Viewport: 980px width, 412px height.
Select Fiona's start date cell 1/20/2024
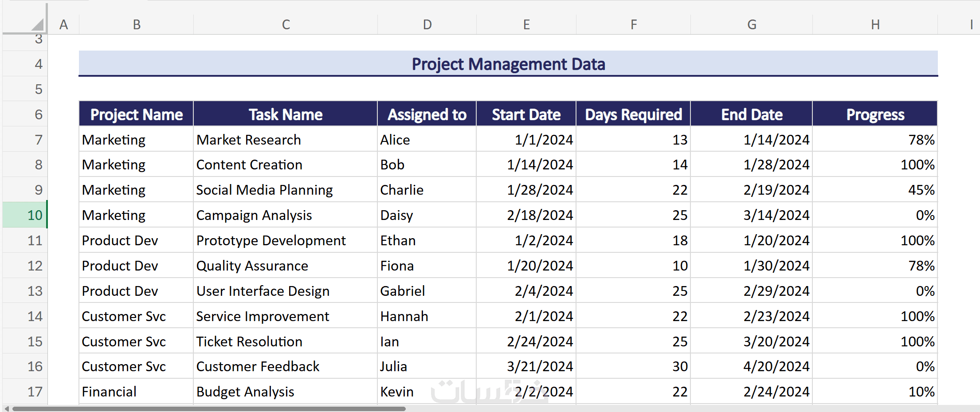526,266
